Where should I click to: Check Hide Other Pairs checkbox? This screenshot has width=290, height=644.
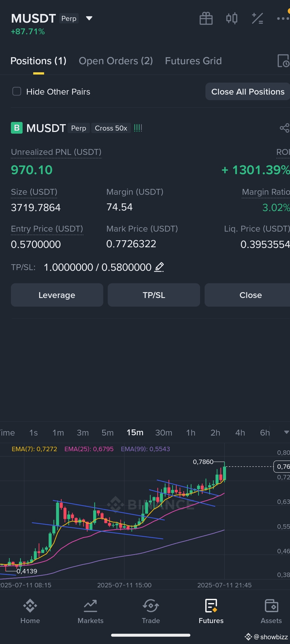click(x=17, y=91)
